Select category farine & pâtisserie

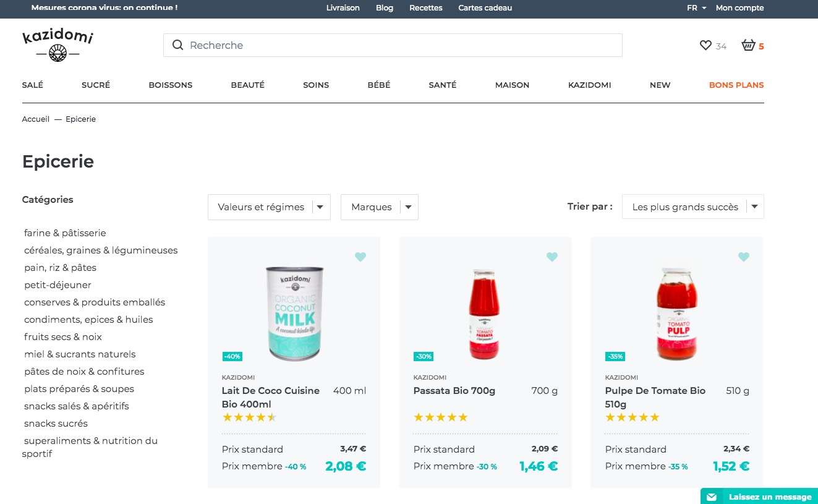point(65,233)
